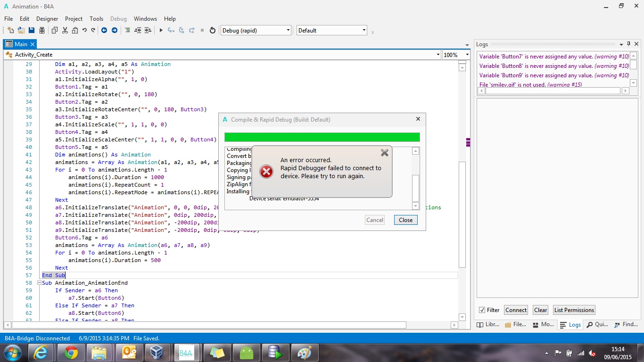Open the Windows menu

145,19
